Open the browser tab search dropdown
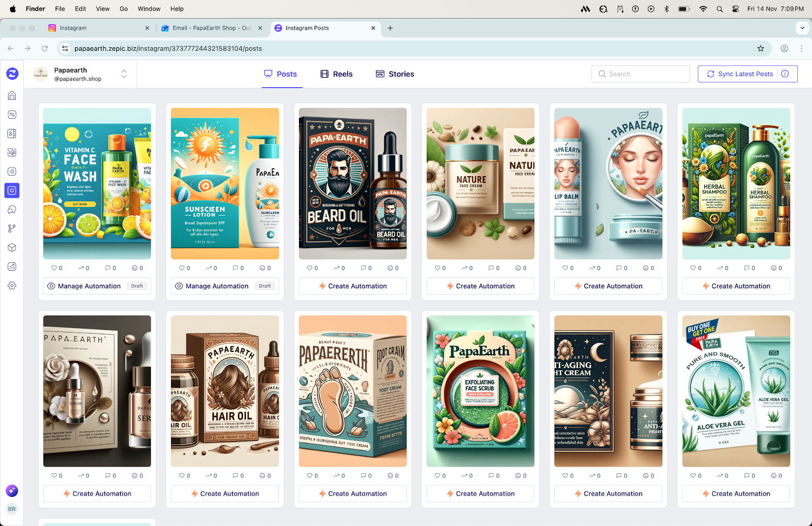The height and width of the screenshot is (526, 812). point(802,28)
